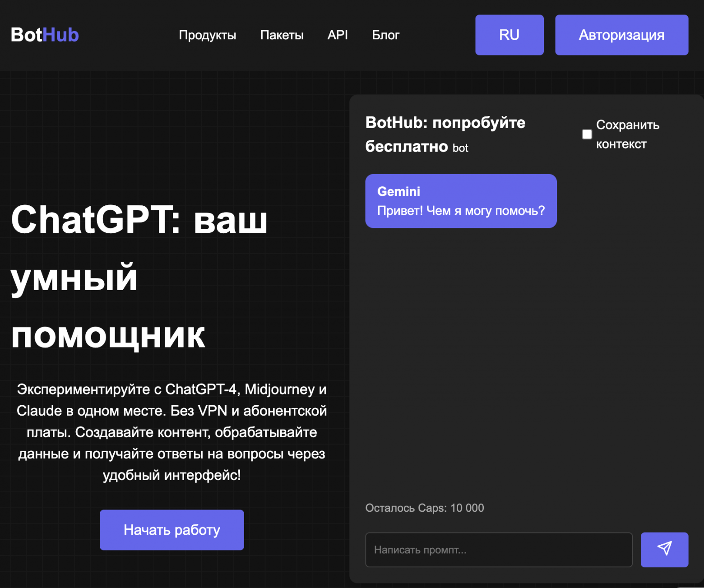
Task: Click the BotHub: попробуйте бесплатно heading
Action: tap(445, 134)
